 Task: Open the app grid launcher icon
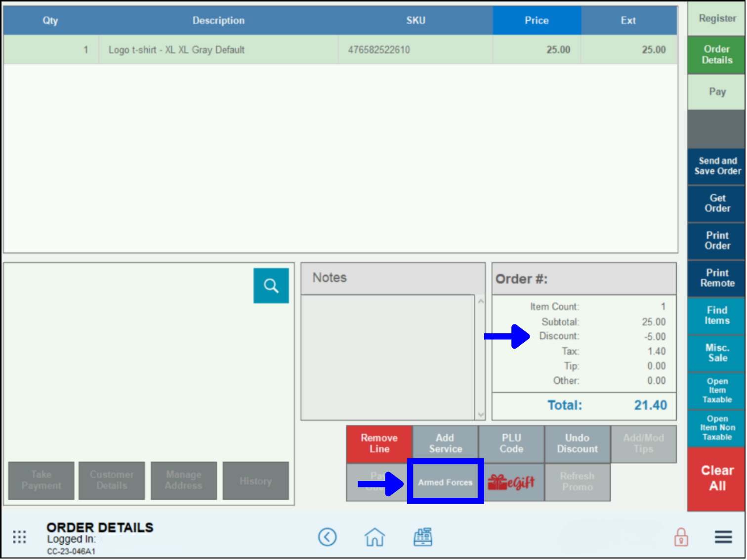coord(19,537)
